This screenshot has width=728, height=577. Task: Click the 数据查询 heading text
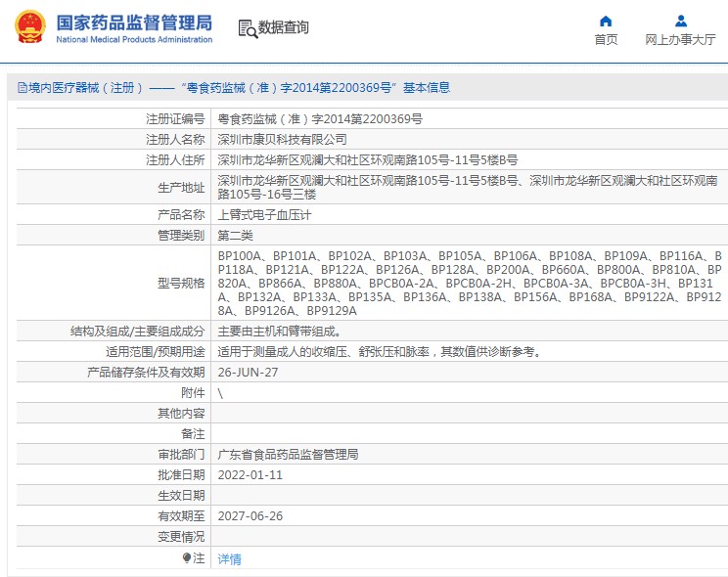[283, 27]
